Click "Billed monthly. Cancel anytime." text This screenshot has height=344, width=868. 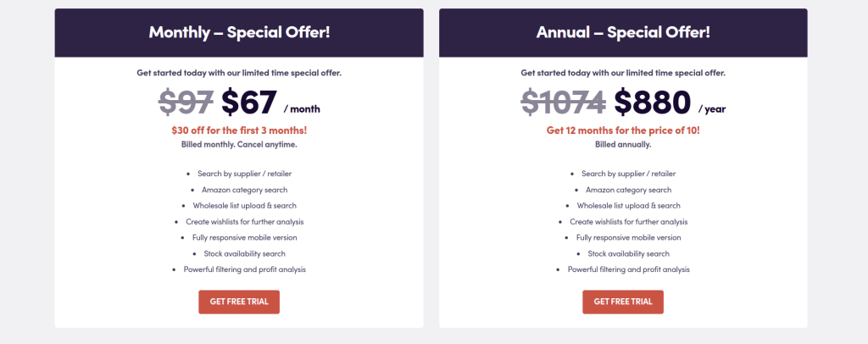[239, 144]
